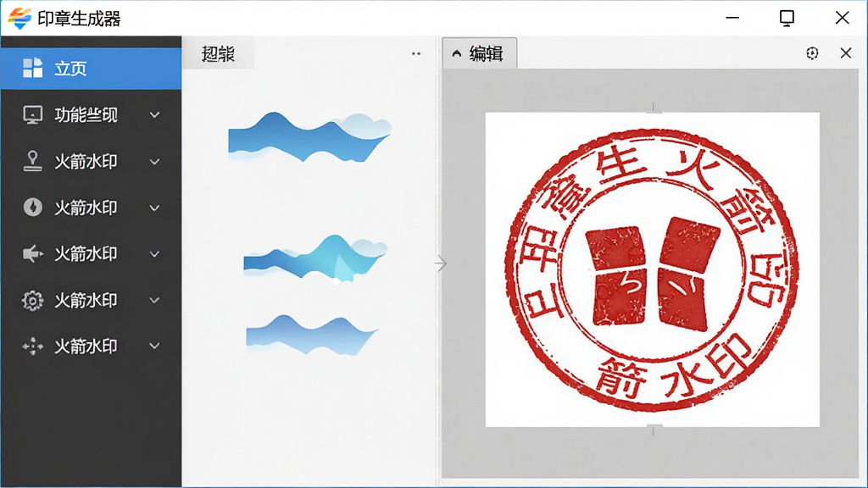Click the move-arrows icon in sidebar
Screen dimensions: 868x488
pos(33,347)
